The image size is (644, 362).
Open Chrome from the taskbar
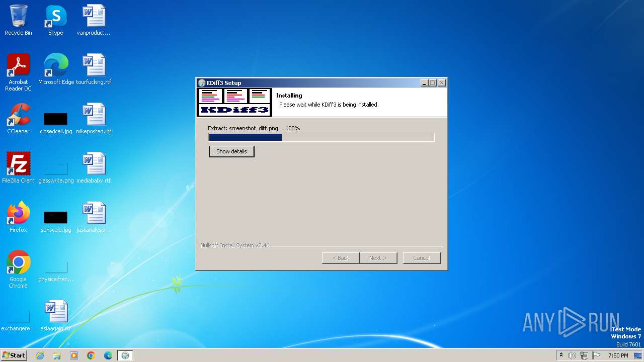click(91, 355)
